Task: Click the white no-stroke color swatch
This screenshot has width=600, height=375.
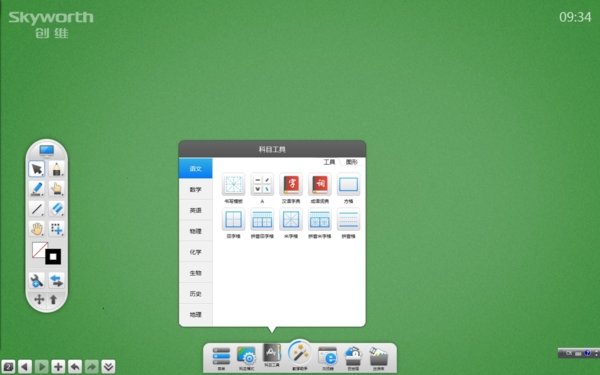Action: click(40, 250)
